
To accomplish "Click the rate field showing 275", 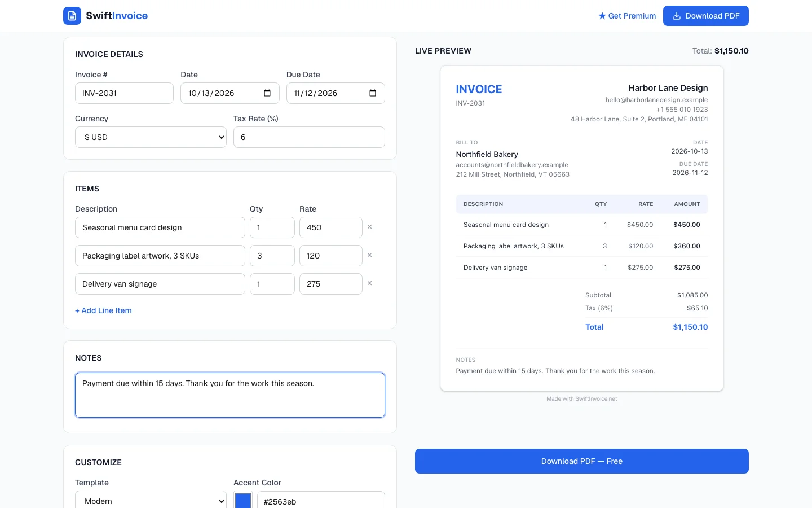I will tap(331, 284).
